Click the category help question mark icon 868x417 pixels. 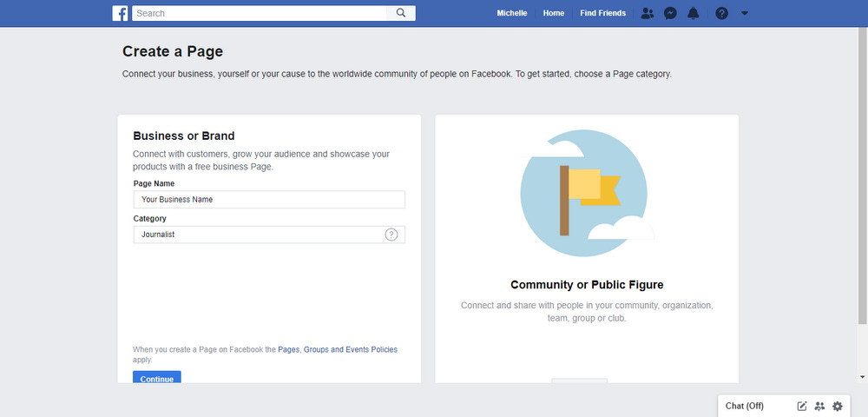pos(391,235)
